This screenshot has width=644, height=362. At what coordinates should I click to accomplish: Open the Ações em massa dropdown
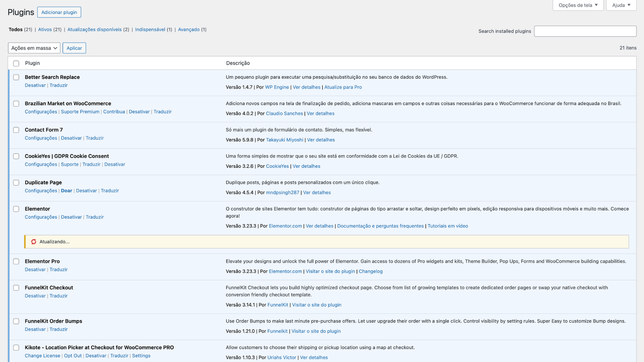coord(34,48)
